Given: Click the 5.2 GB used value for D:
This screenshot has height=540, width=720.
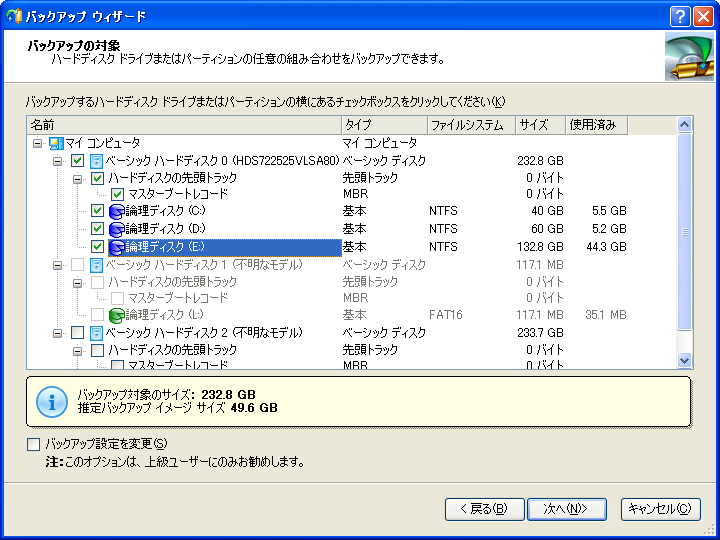Looking at the screenshot, I should click(x=609, y=229).
